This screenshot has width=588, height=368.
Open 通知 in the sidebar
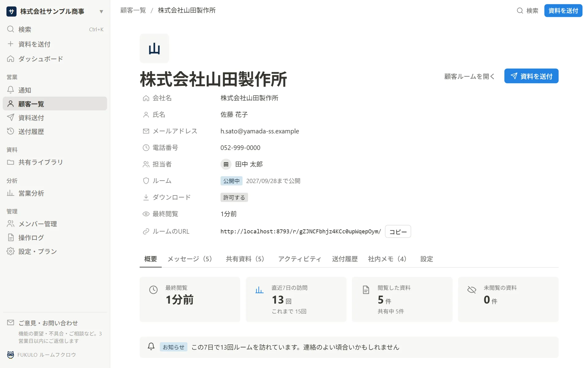[55, 90]
